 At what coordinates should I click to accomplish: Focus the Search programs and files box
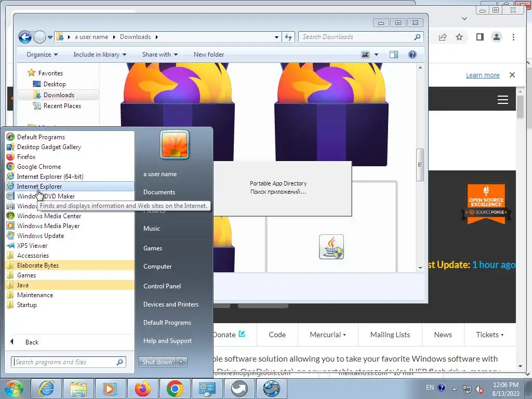click(69, 362)
